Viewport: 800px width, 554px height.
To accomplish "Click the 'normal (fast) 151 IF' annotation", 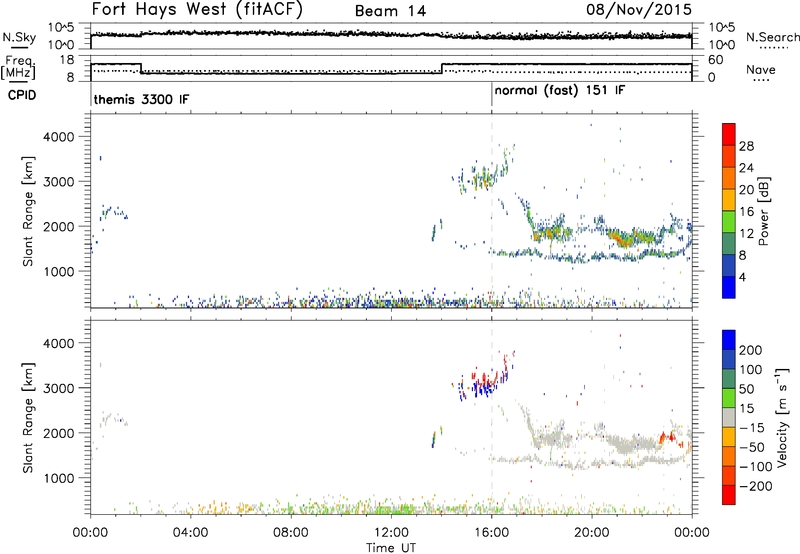I will (560, 91).
